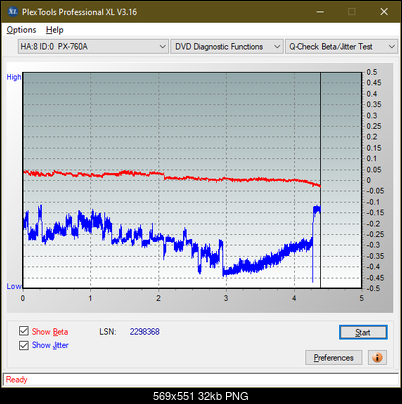The width and height of the screenshot is (402, 404).
Task: Open the Preferences button
Action: tap(333, 358)
